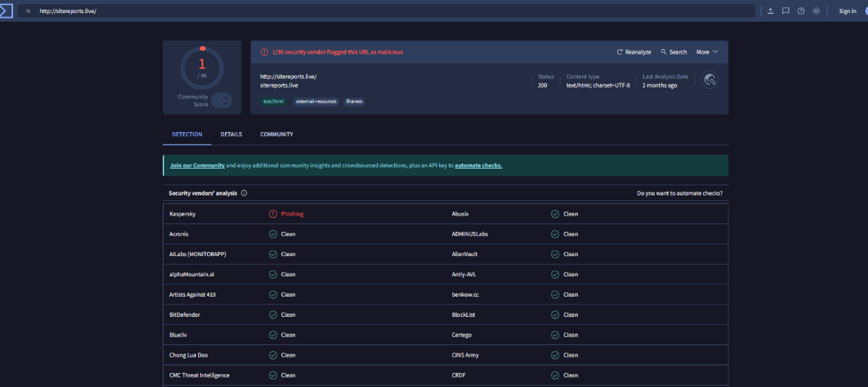Click the upload file icon
Image resolution: width=868 pixels, height=387 pixels.
click(770, 11)
